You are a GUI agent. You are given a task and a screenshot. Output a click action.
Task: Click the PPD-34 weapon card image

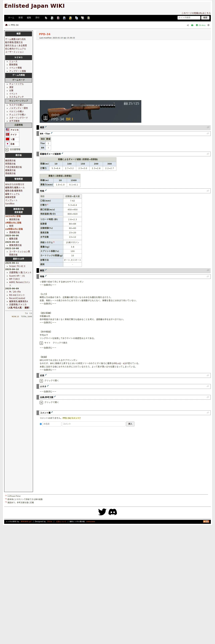point(90,112)
